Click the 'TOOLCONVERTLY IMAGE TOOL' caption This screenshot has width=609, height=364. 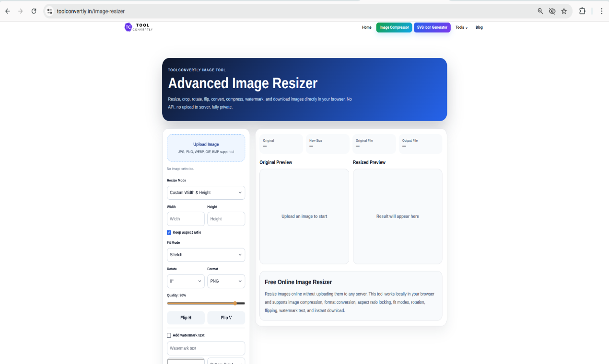pos(197,70)
